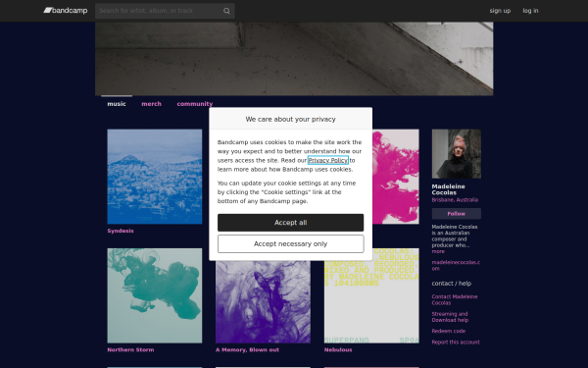Expand bio with the more link
This screenshot has width=588, height=368.
[x=438, y=251]
